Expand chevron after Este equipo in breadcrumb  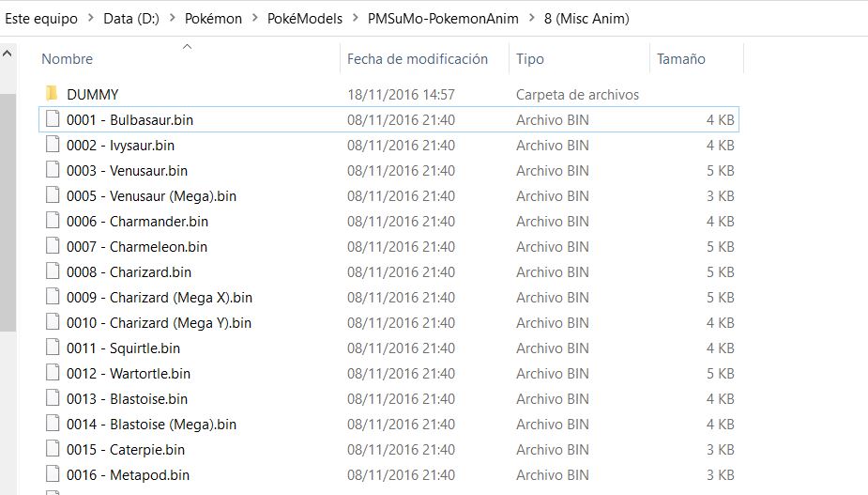[x=90, y=18]
